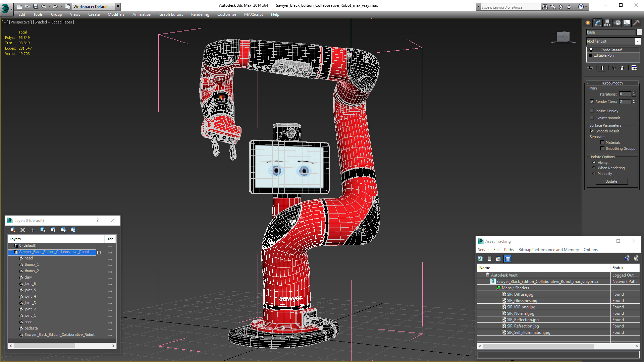This screenshot has height=362, width=644.
Task: Click Refresh icon in Asset Tracking toolbar
Action: [x=480, y=259]
